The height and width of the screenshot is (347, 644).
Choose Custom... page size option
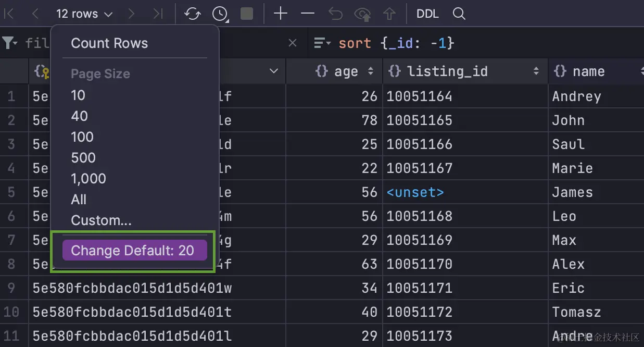coord(101,220)
